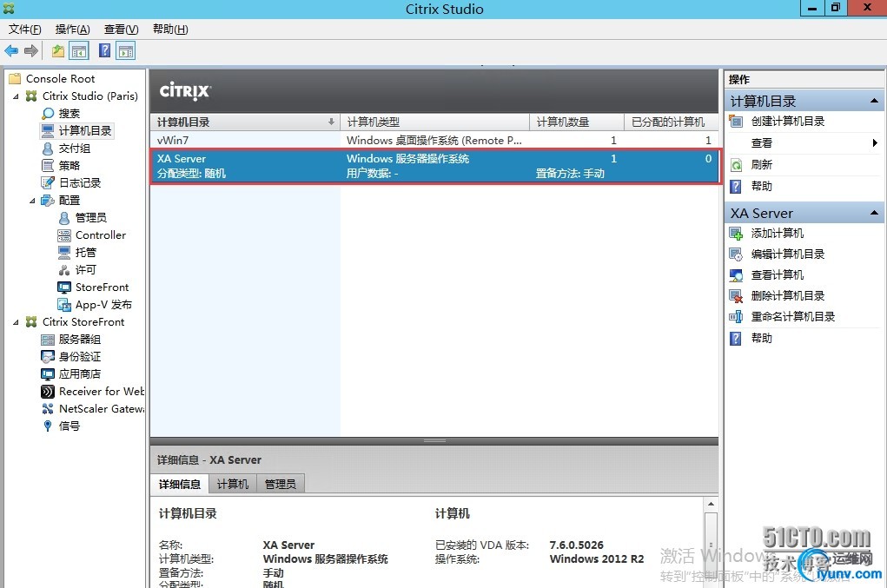
Task: Open the 操作(A) menu
Action: (72, 30)
